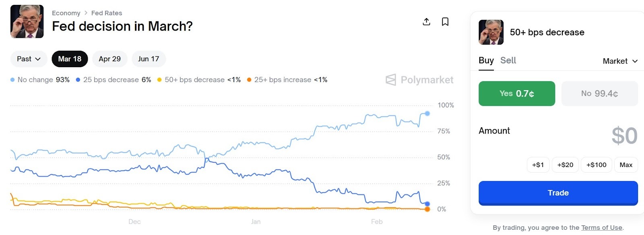Open the Fed Rates breadcrumb link

[x=107, y=13]
